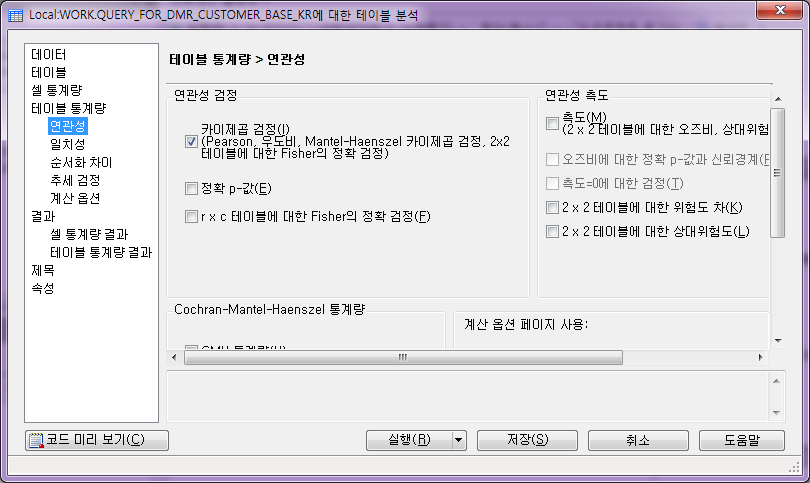The image size is (810, 483).
Task: Enable 2 x 2 위험도 차(K) checkbox
Action: (x=552, y=208)
